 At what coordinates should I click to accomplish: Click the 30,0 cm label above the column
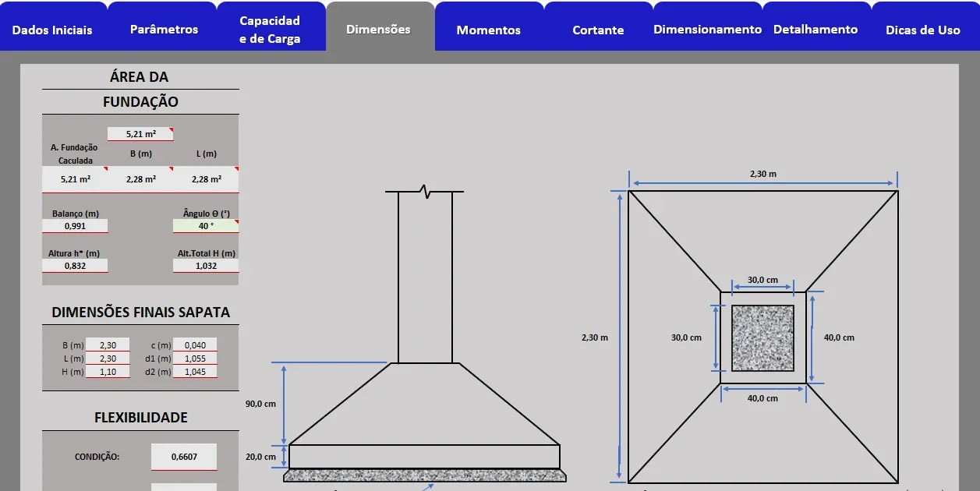762,280
